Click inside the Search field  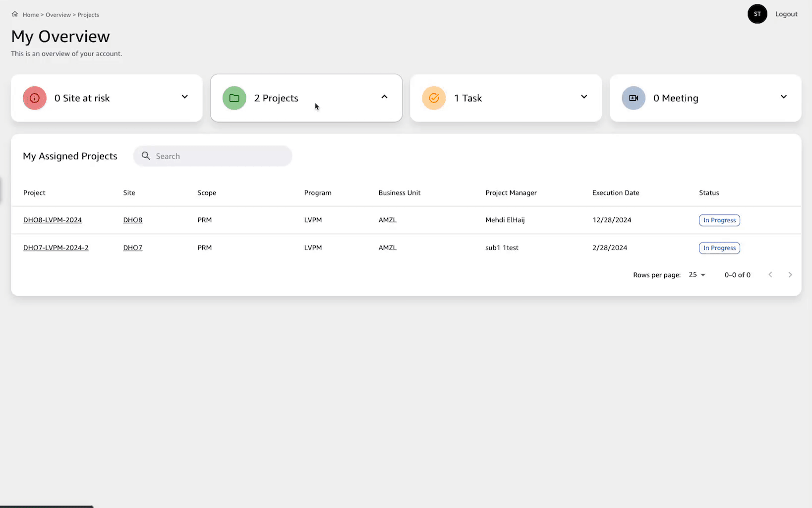(213, 156)
